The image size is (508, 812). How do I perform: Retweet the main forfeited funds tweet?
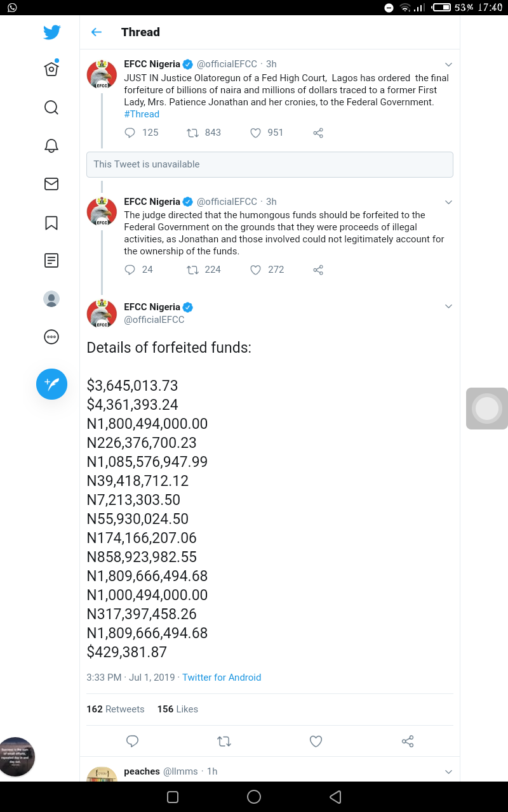pos(224,741)
